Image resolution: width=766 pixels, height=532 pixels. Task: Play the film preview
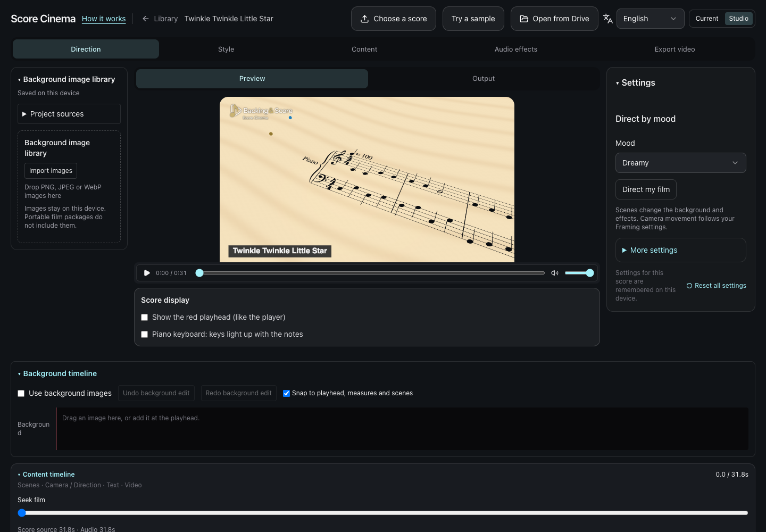[147, 273]
